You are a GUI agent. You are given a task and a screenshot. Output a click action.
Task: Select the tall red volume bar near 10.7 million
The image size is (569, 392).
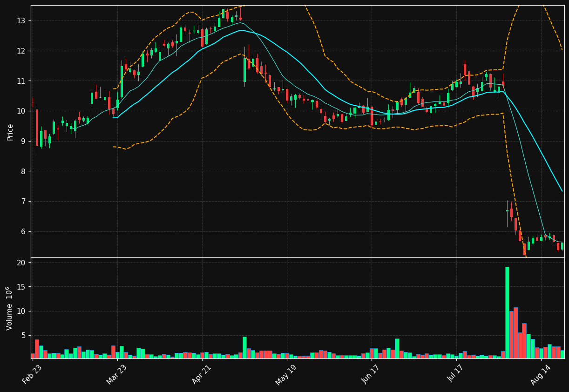[x=515, y=333]
